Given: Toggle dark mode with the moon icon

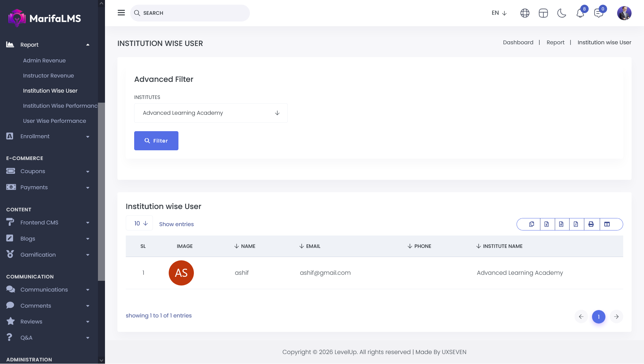Looking at the screenshot, I should (x=561, y=13).
